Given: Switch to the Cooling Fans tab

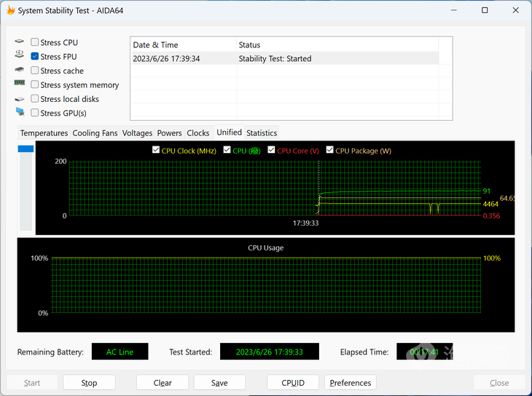Looking at the screenshot, I should [95, 133].
